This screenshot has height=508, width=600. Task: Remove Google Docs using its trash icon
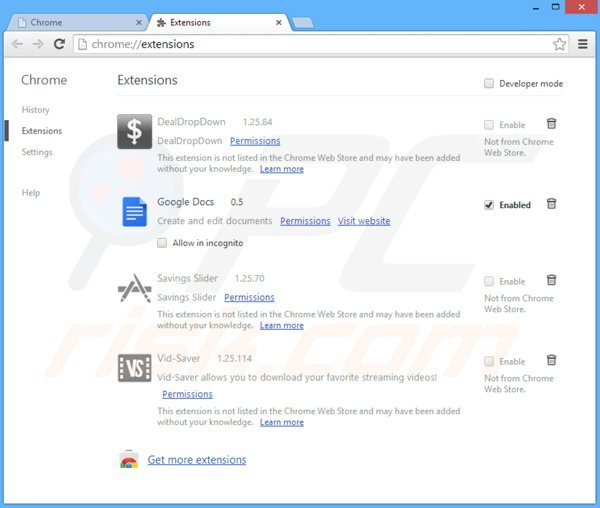(551, 204)
